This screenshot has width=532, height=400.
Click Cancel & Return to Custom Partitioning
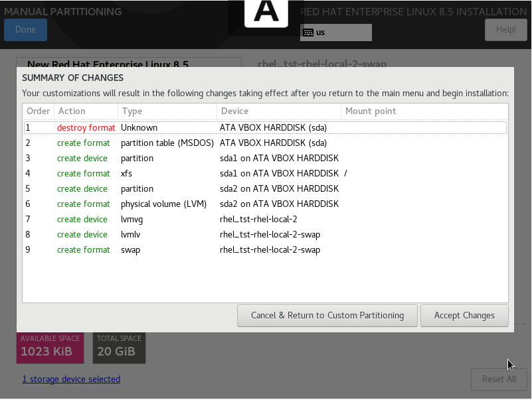(327, 316)
